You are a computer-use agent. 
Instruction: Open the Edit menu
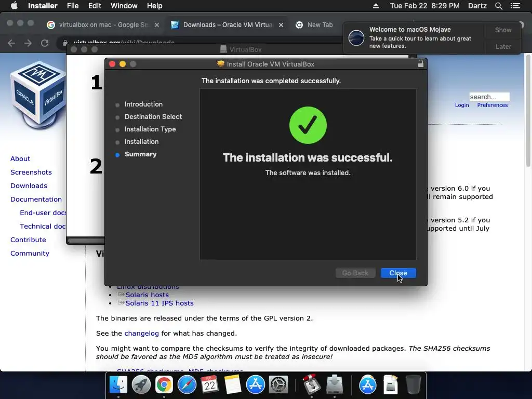pos(95,6)
